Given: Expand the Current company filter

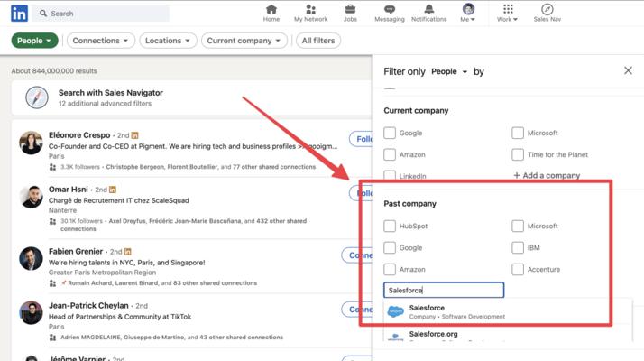Looking at the screenshot, I should pyautogui.click(x=244, y=41).
